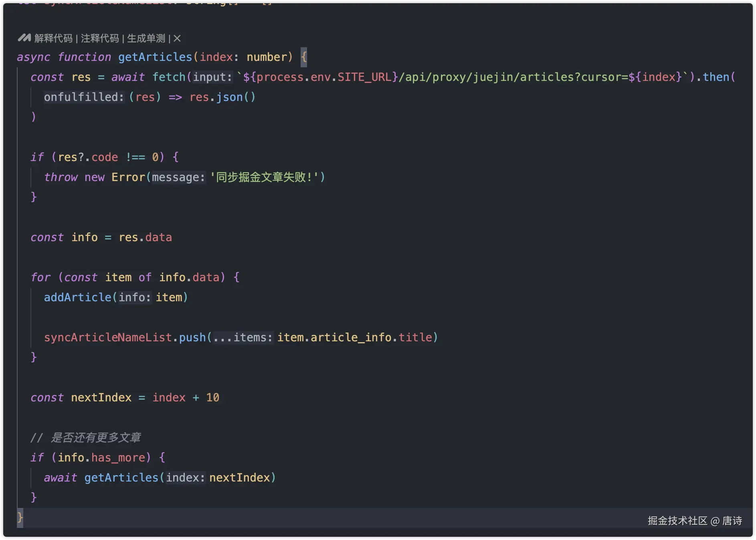Click the message: inlay hint in Error
This screenshot has width=756, height=540.
178,177
